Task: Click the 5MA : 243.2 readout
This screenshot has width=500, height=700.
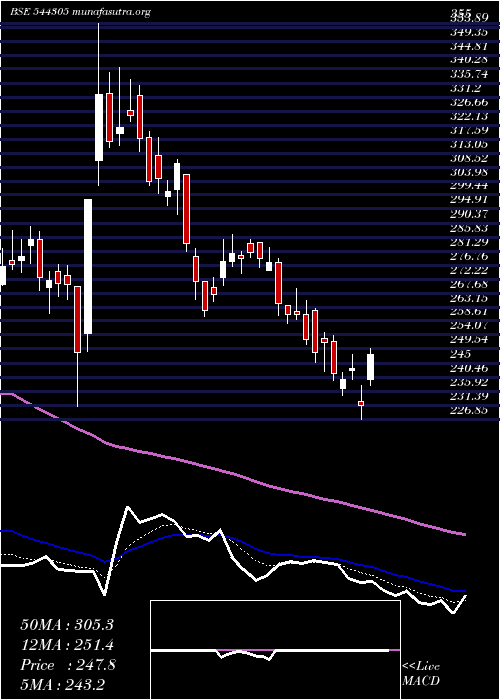Action: coord(62,684)
